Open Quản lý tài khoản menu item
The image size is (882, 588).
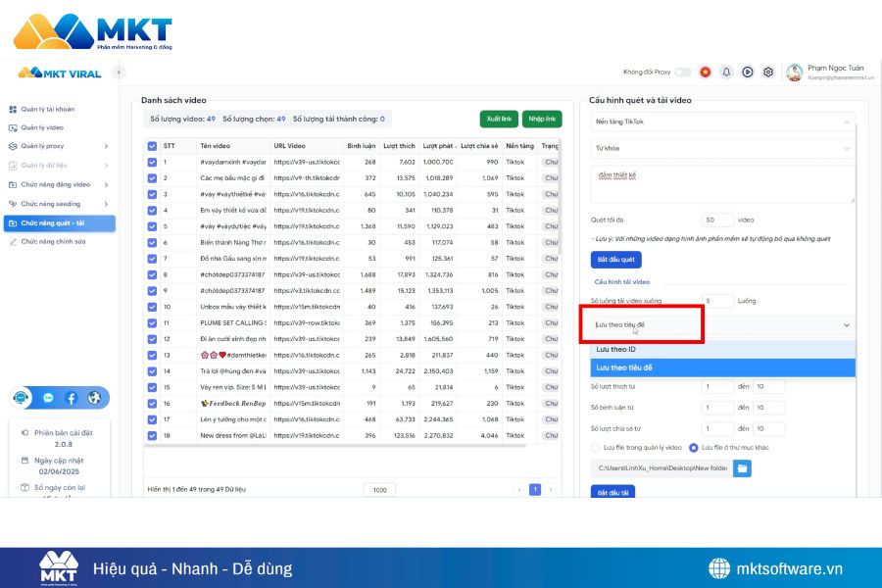pos(48,109)
